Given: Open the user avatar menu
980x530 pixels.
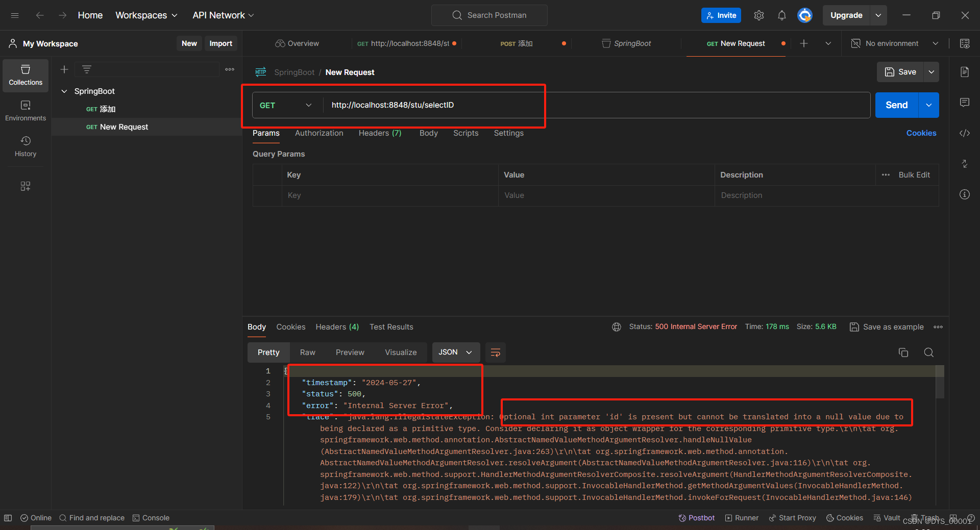Looking at the screenshot, I should (x=805, y=15).
